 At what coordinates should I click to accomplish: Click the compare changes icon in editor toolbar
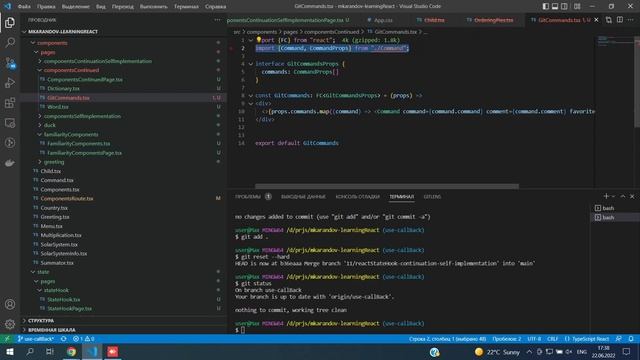tap(609, 20)
